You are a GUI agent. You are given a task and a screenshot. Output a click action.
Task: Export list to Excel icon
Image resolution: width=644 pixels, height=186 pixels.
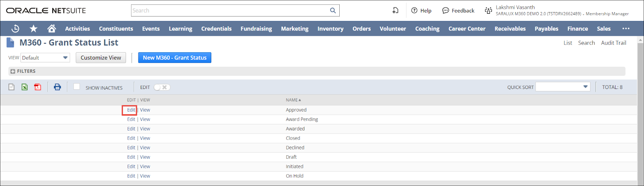tap(25, 87)
